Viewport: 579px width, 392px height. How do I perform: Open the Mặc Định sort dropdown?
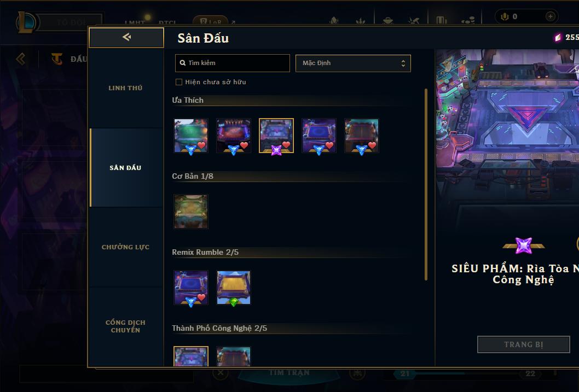(353, 63)
